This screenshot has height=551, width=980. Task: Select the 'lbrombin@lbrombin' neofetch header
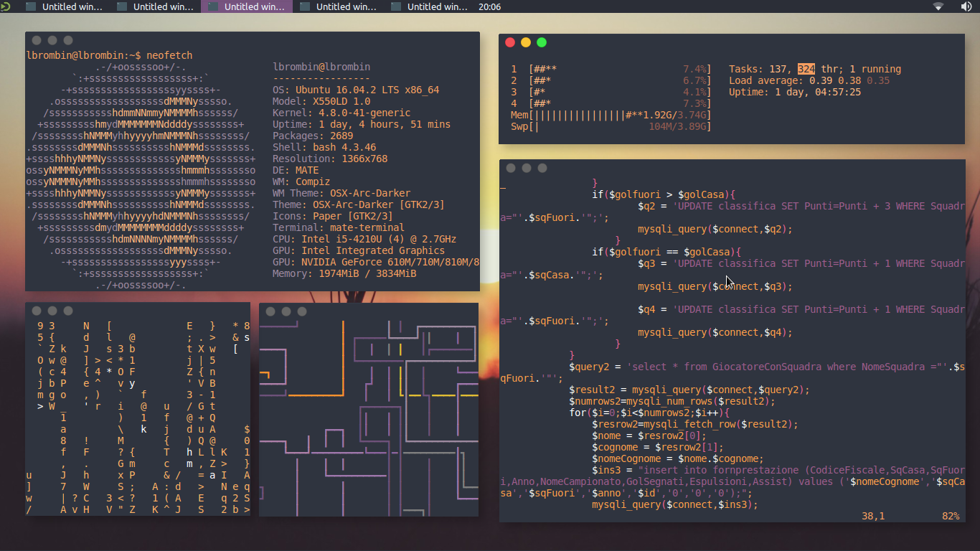pos(321,67)
